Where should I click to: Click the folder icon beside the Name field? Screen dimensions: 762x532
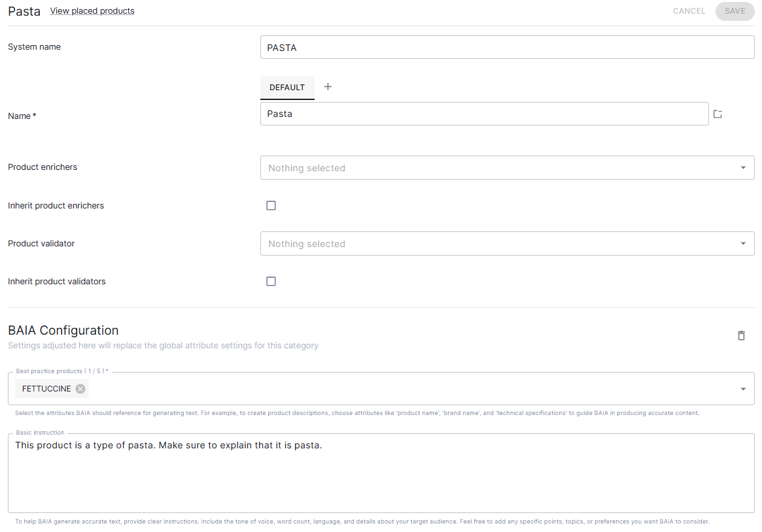pos(718,114)
